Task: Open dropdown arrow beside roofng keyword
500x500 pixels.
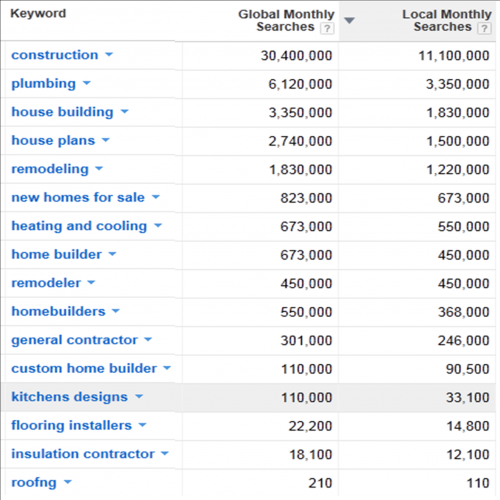Action: pos(68,482)
